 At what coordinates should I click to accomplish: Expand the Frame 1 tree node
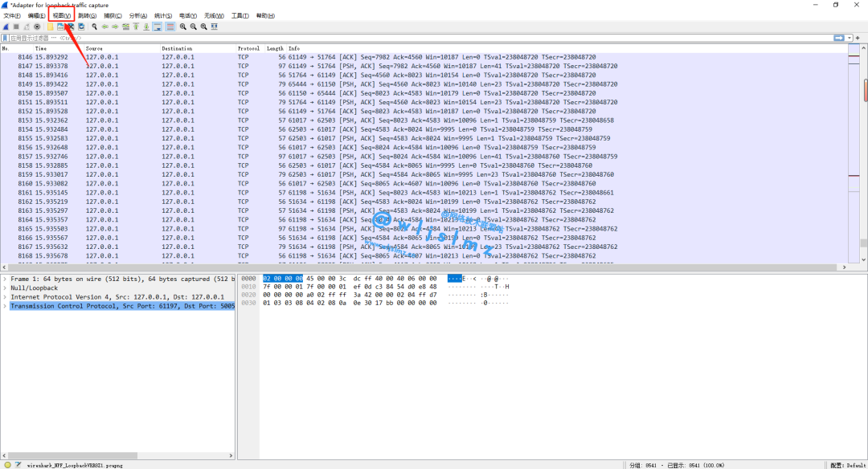click(x=5, y=279)
